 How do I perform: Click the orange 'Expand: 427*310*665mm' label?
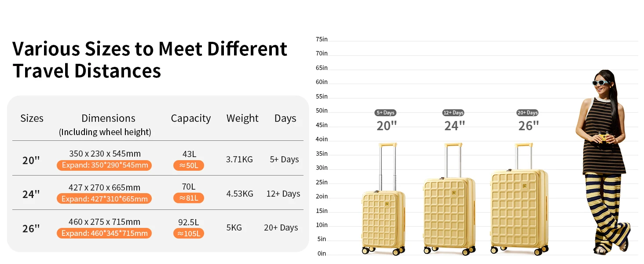click(104, 199)
